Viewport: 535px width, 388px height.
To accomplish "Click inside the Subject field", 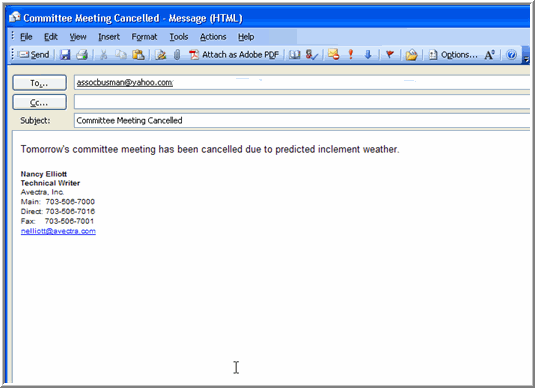I will tap(302, 120).
